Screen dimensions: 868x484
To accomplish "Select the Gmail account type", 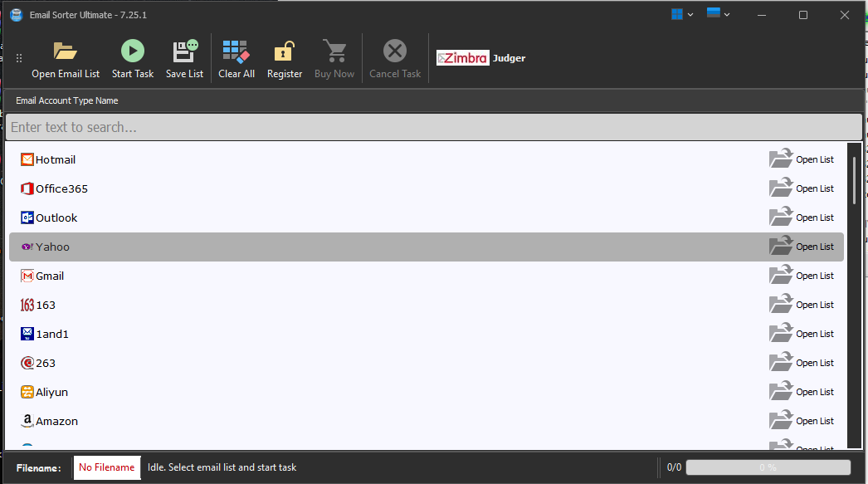I will coord(50,276).
